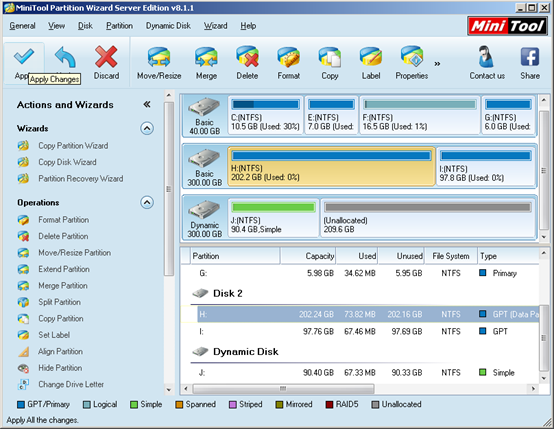This screenshot has height=429, width=554.
Task: Open the Dynamic Disk menu
Action: pyautogui.click(x=168, y=26)
